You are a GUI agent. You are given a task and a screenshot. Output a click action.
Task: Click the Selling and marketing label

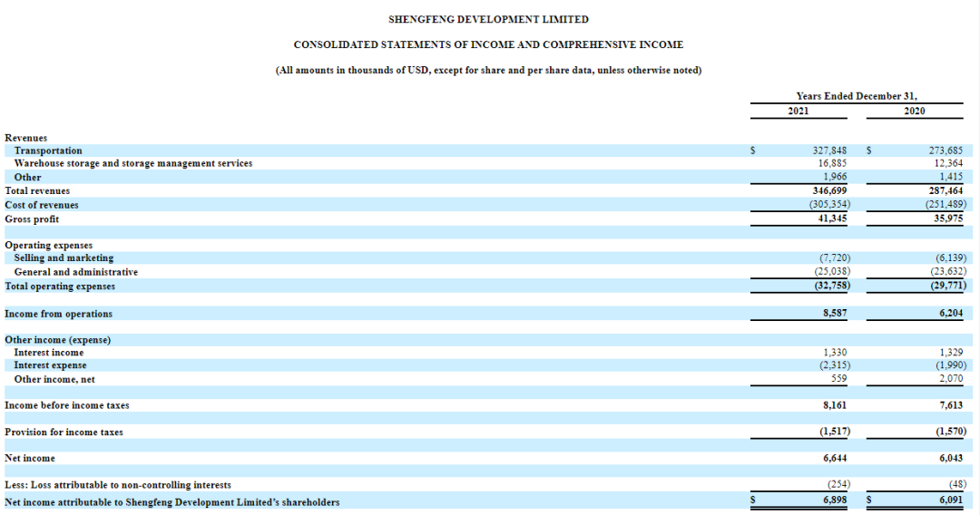tap(64, 257)
